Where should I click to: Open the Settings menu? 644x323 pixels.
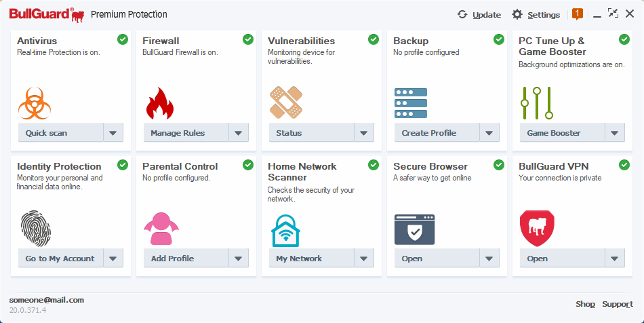[x=536, y=14]
